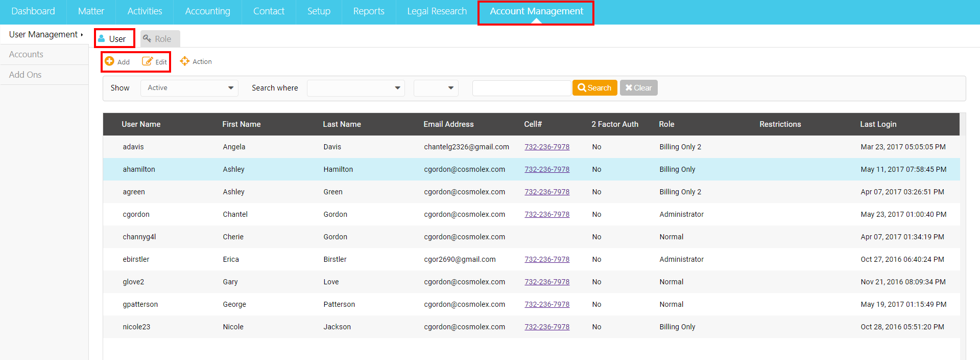Select the ahamilton user row
Image resolution: width=980 pixels, height=360 pixels.
pos(531,169)
